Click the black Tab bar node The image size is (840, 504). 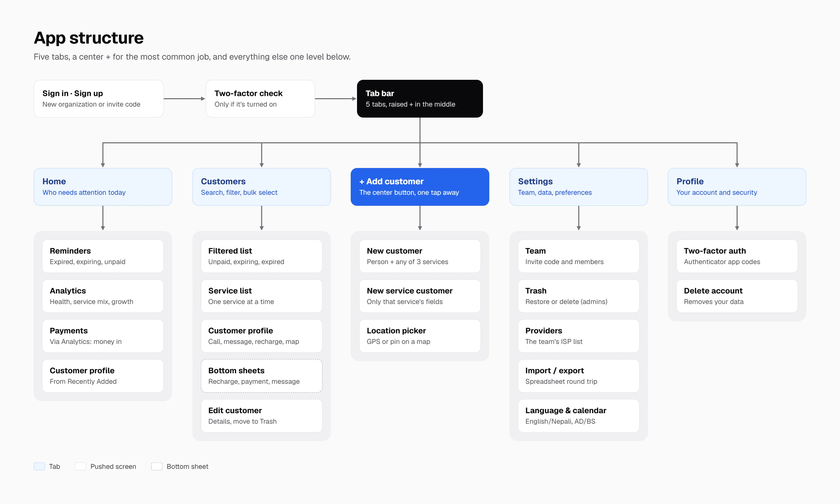(x=420, y=98)
